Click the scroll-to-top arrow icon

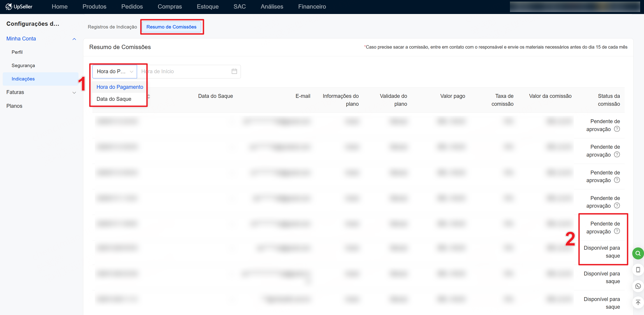[x=638, y=302]
